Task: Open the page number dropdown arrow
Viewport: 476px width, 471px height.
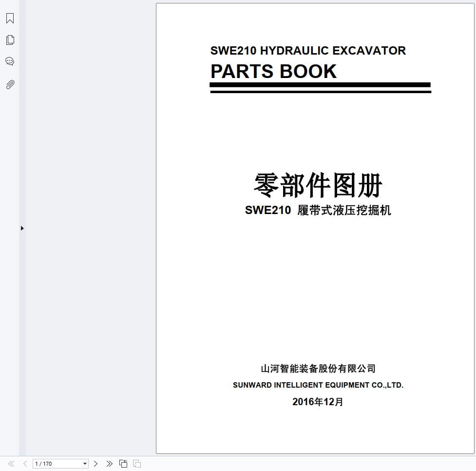Action: pos(85,464)
